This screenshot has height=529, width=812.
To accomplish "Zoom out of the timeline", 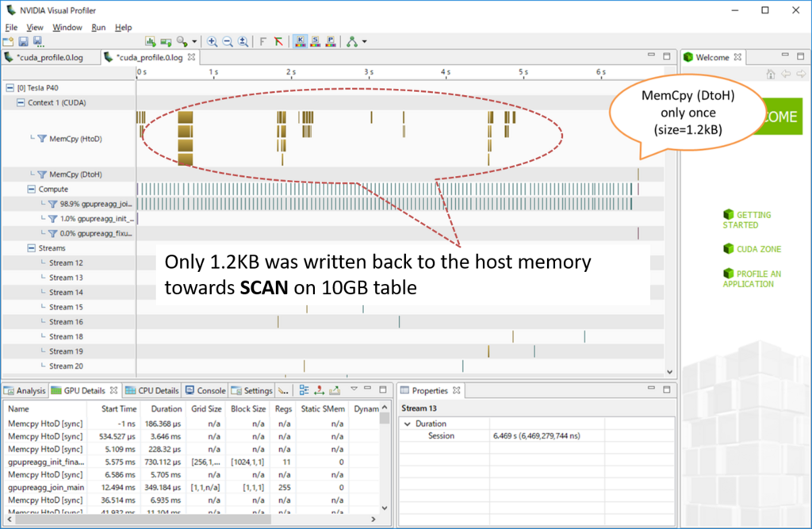I will [x=228, y=42].
